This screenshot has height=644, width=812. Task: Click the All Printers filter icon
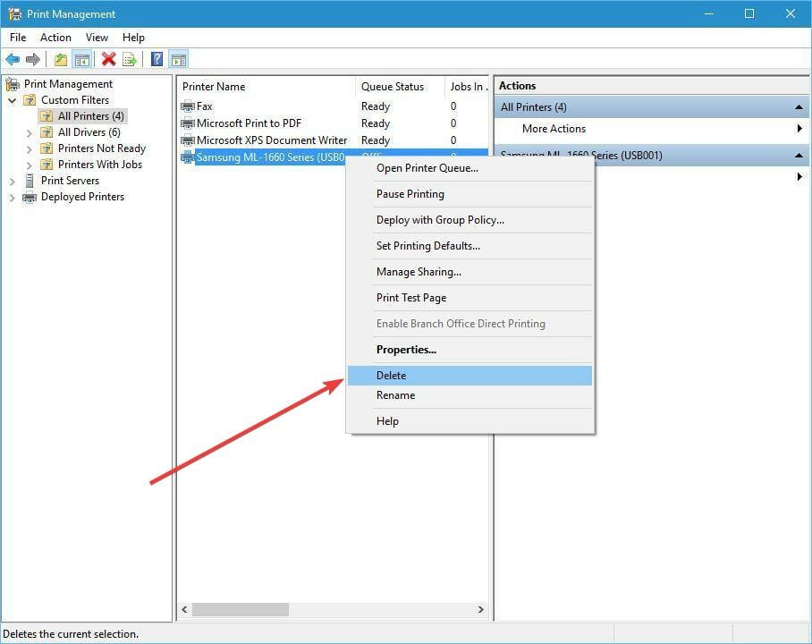(x=47, y=116)
